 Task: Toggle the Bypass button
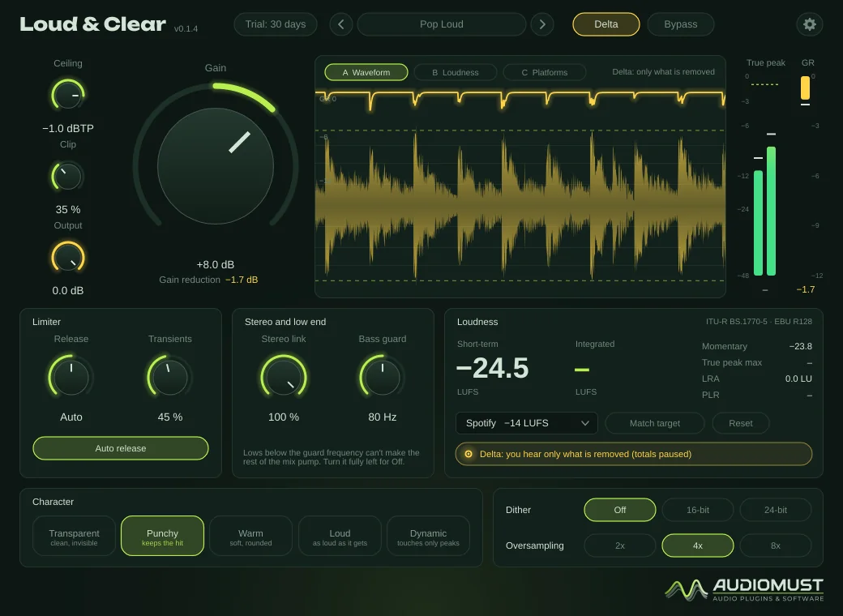(681, 24)
